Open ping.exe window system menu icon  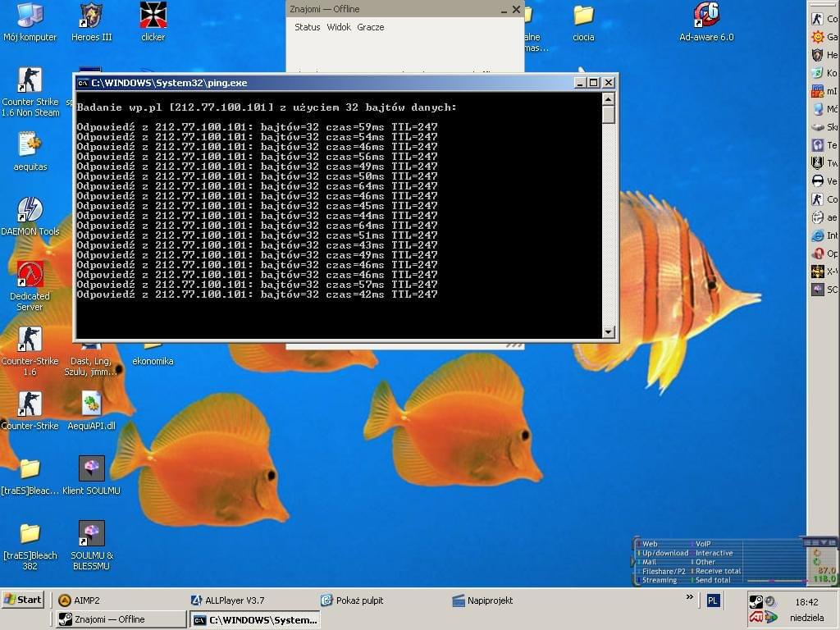pos(83,83)
